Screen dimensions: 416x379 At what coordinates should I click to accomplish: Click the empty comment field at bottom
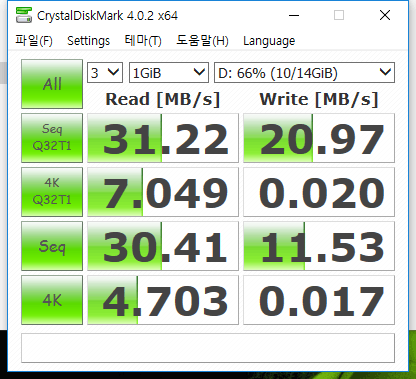(208, 348)
